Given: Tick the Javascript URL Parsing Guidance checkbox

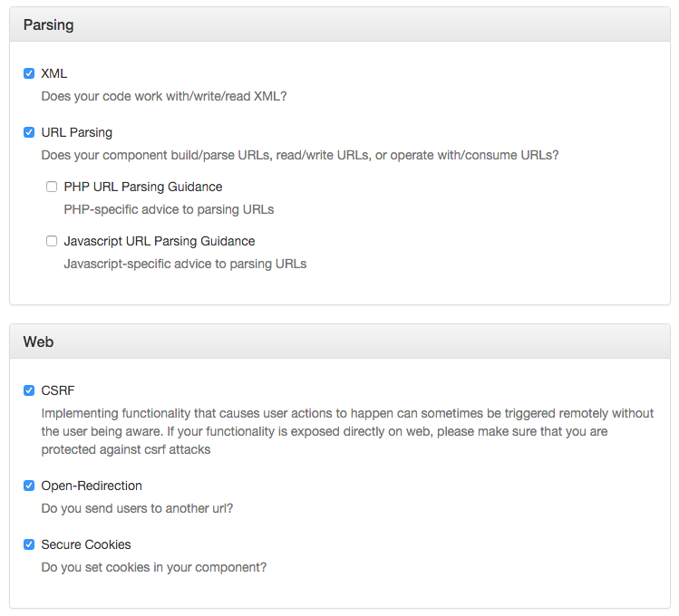Looking at the screenshot, I should [x=52, y=241].
